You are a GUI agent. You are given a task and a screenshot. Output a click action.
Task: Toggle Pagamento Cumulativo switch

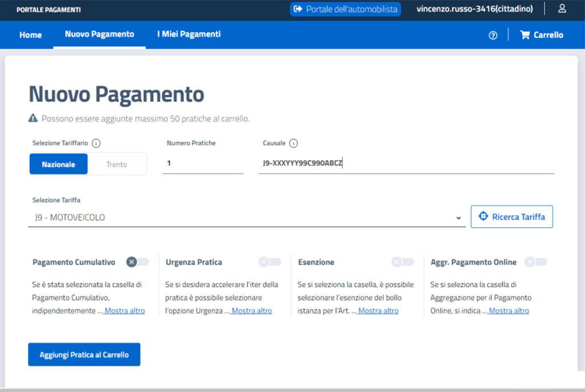pyautogui.click(x=137, y=262)
